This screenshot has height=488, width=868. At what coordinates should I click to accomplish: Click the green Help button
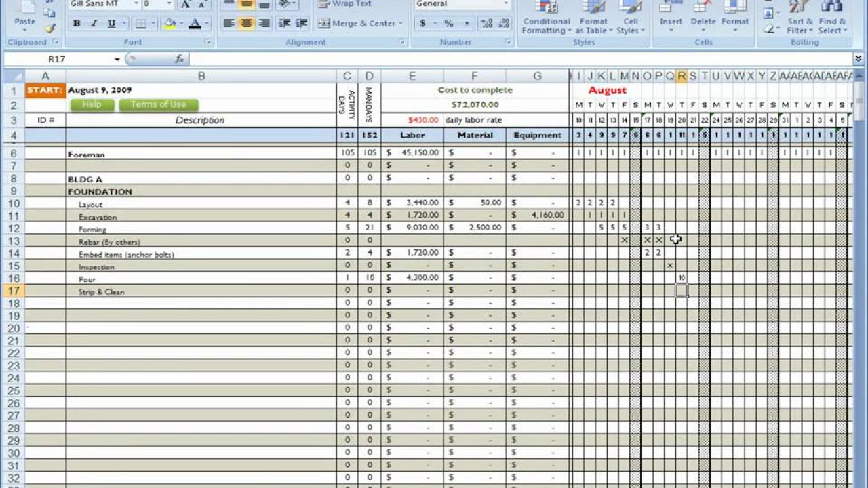point(92,105)
